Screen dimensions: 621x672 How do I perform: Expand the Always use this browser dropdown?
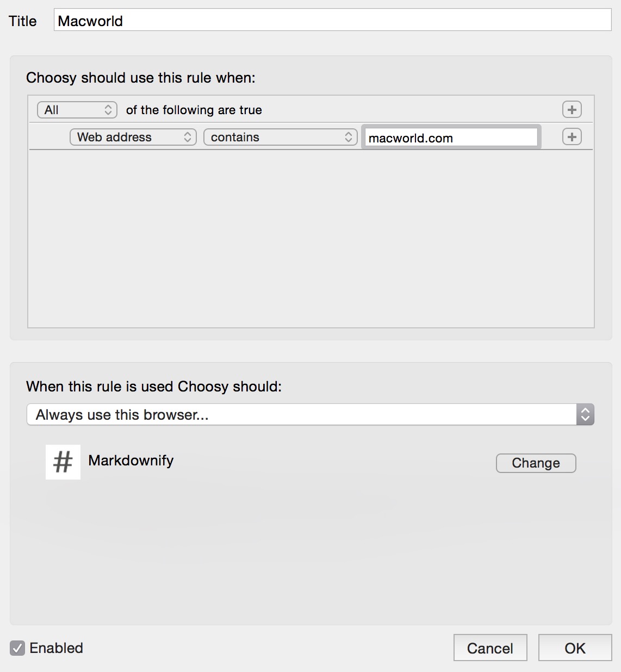pos(310,415)
